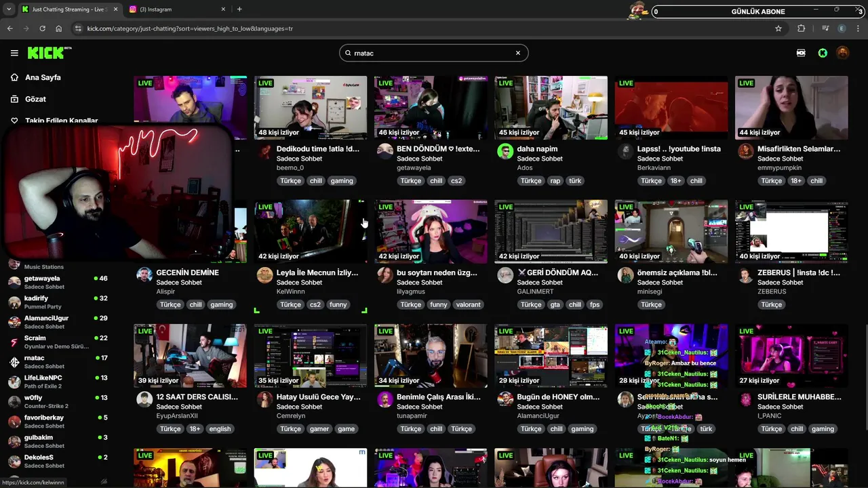This screenshot has width=868, height=488.
Task: Select the 'english' tag under EyupArslanXII stream
Action: click(220, 429)
